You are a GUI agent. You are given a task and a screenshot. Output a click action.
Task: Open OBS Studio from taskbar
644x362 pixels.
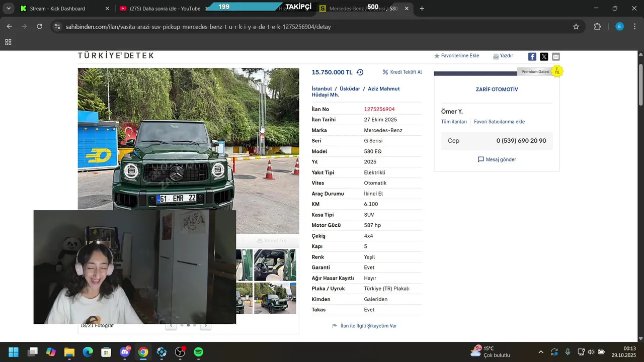coord(180,352)
